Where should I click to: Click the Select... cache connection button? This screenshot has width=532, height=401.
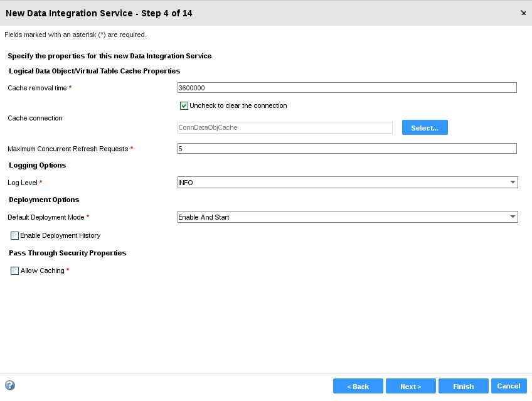tap(425, 127)
